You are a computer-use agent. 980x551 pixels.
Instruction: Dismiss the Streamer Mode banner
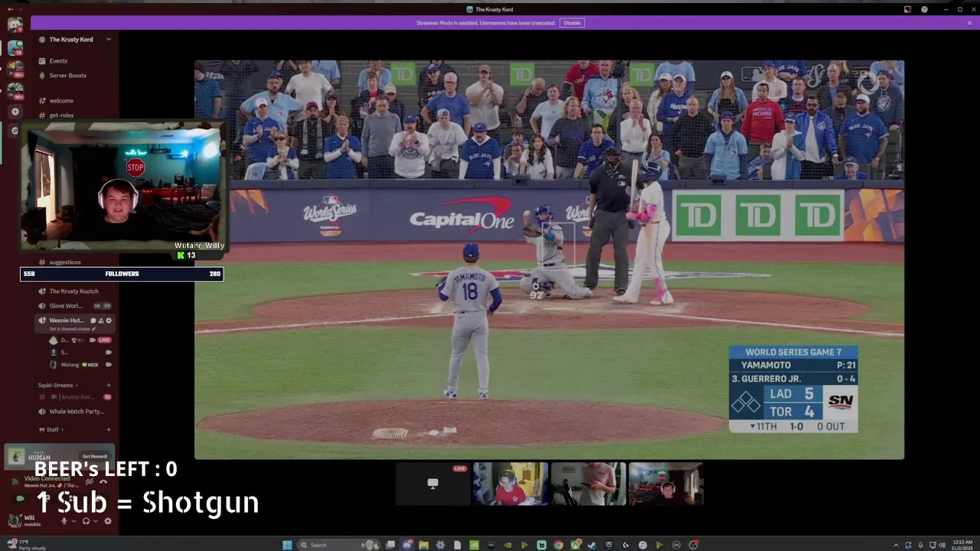click(x=969, y=23)
